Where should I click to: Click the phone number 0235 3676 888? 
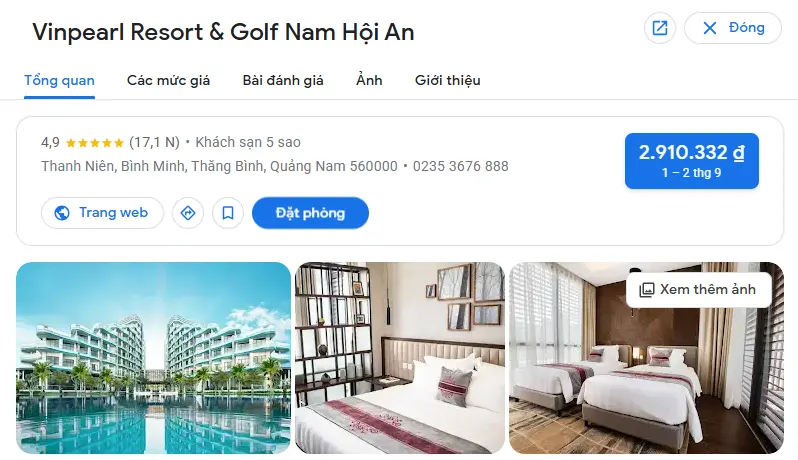point(461,166)
